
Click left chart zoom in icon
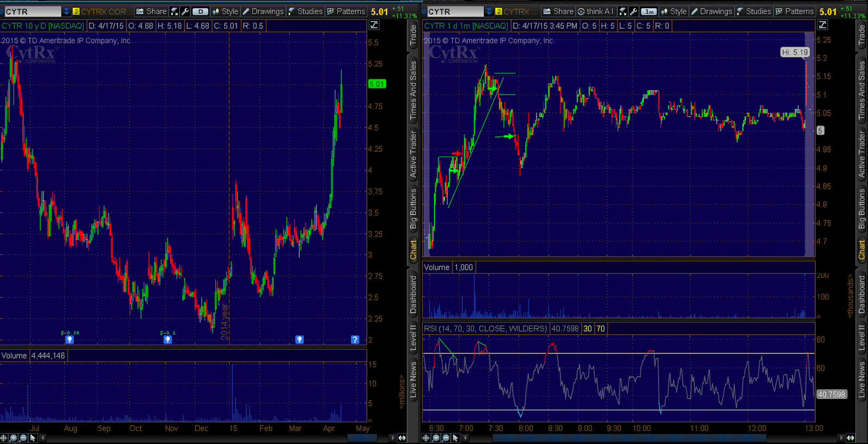pos(14,438)
